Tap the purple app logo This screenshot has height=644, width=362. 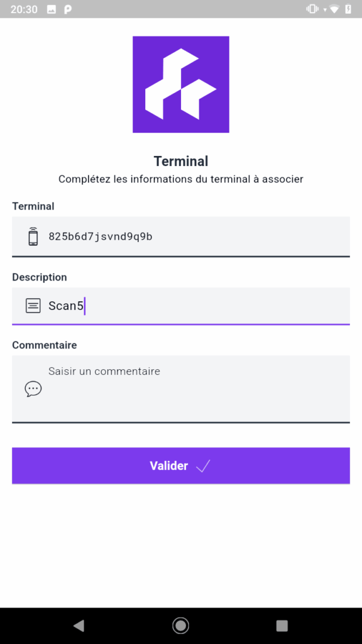point(180,84)
